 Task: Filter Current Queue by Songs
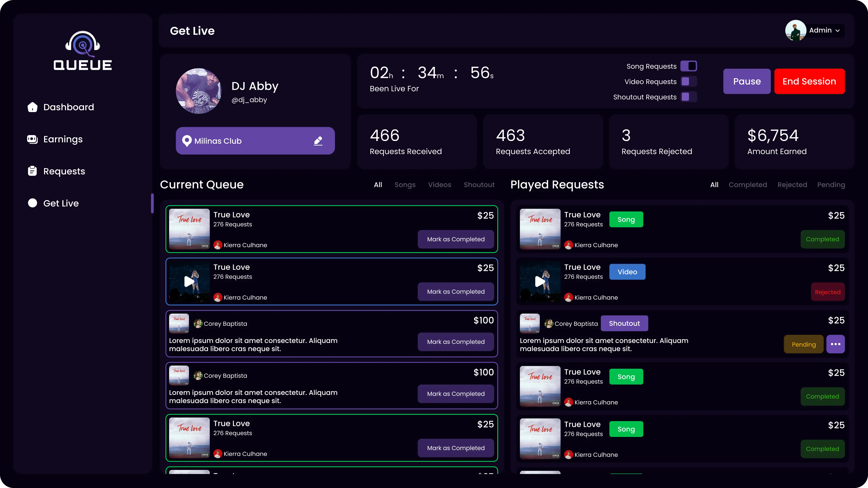click(405, 185)
